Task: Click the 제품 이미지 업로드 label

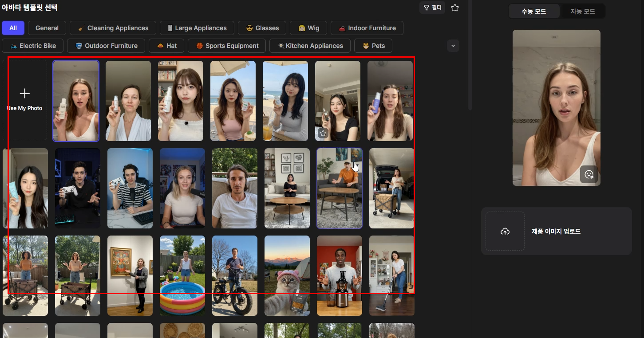Action: point(556,231)
